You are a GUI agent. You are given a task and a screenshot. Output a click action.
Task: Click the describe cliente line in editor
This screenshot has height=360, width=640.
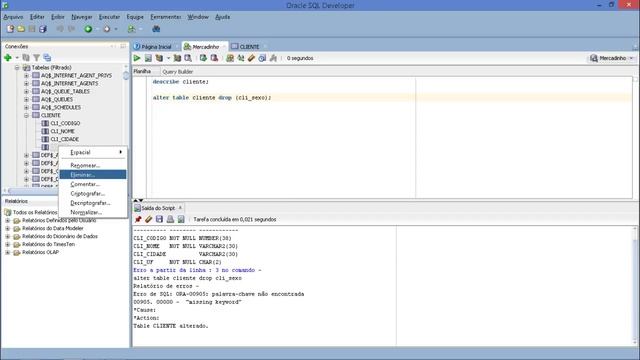180,82
